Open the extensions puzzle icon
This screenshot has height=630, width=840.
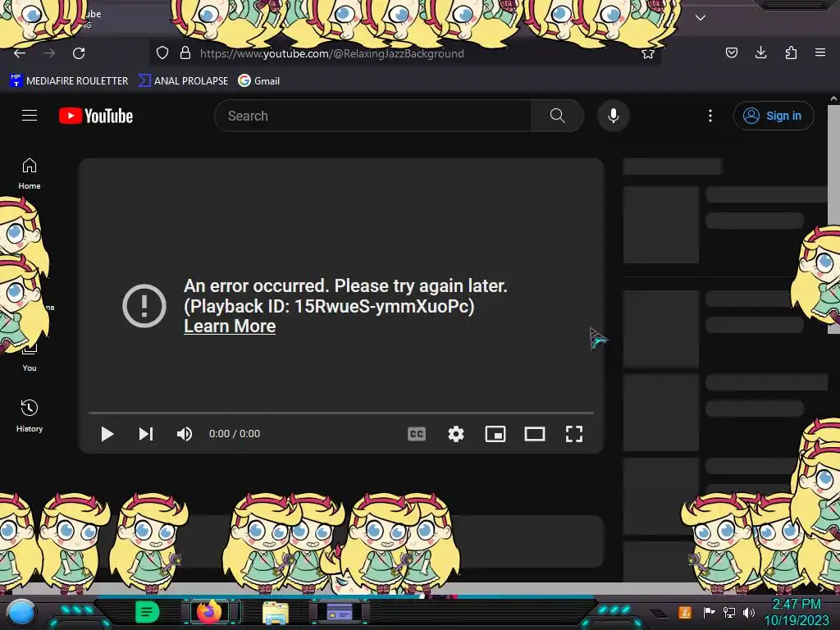tap(791, 52)
